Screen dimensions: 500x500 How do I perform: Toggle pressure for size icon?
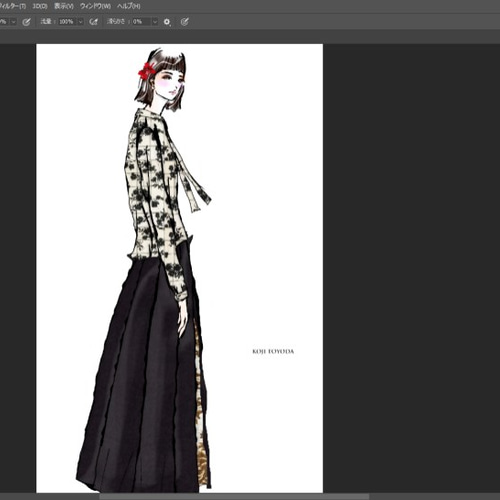tap(185, 22)
